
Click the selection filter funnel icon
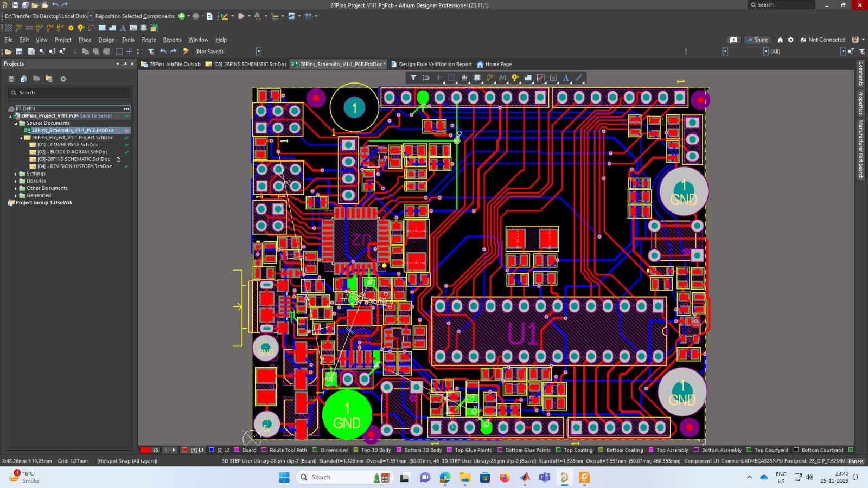(x=413, y=78)
